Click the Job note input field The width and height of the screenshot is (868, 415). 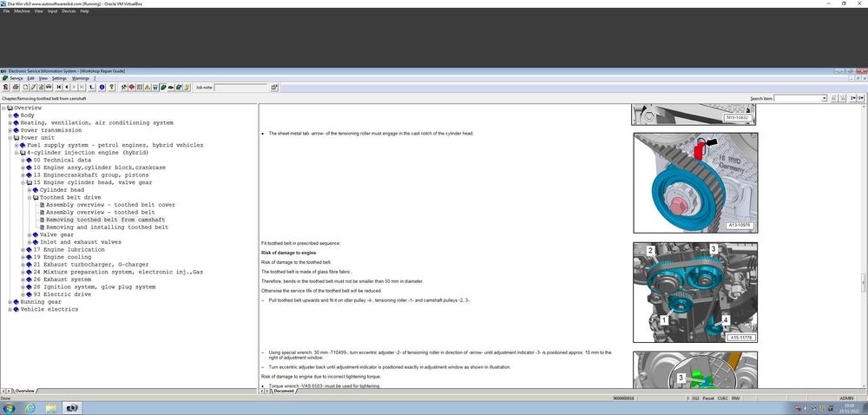click(x=240, y=88)
